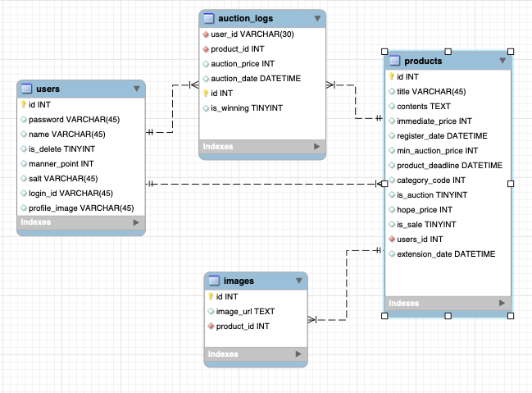Select the relationship line from users to products
532x393 pixels.
265,184
